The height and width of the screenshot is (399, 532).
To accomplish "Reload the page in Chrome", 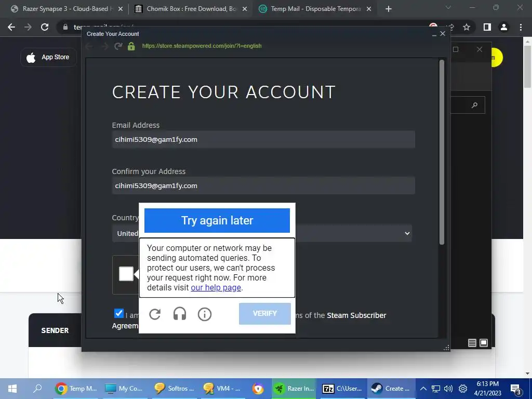I will (x=45, y=27).
